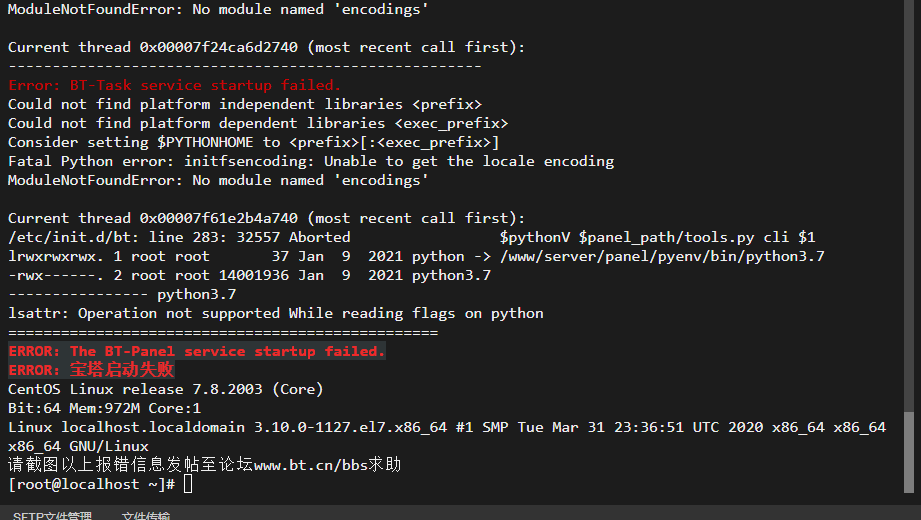Click the terminal cursor after root@localhost prompt
This screenshot has width=921, height=520.
click(x=188, y=484)
